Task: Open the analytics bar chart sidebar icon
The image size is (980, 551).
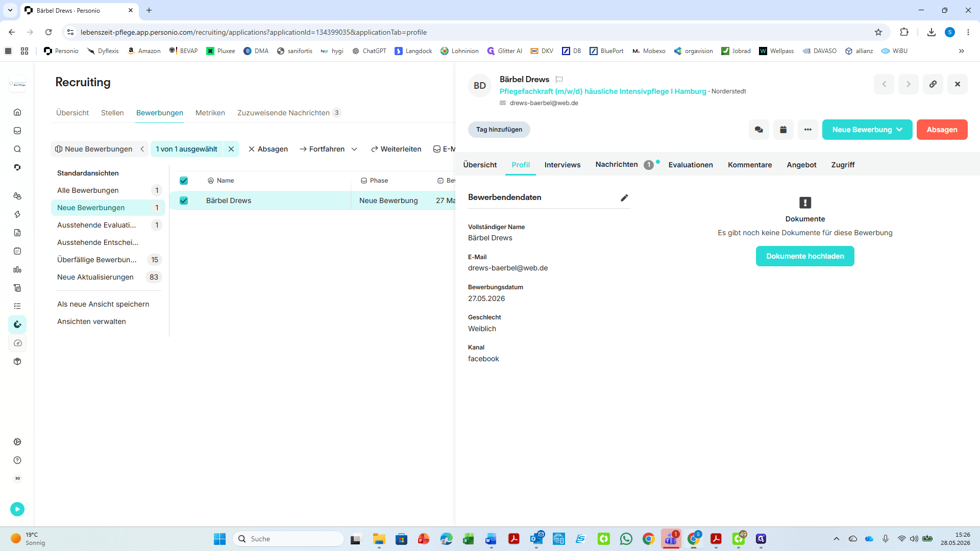Action: point(17,269)
